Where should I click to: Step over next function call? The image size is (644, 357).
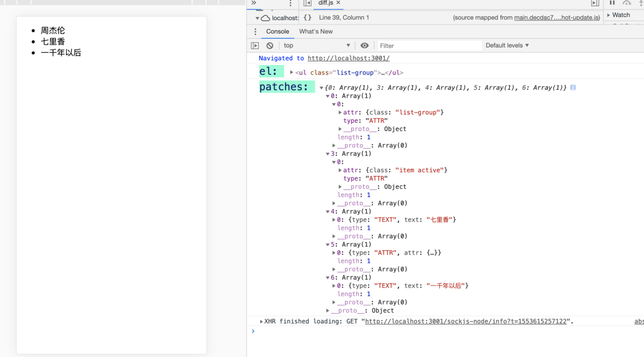[627, 3]
